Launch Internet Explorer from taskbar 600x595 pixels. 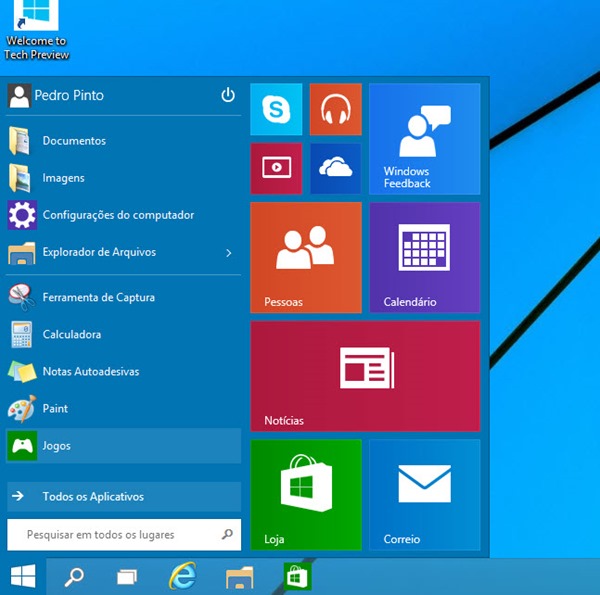pos(183,576)
